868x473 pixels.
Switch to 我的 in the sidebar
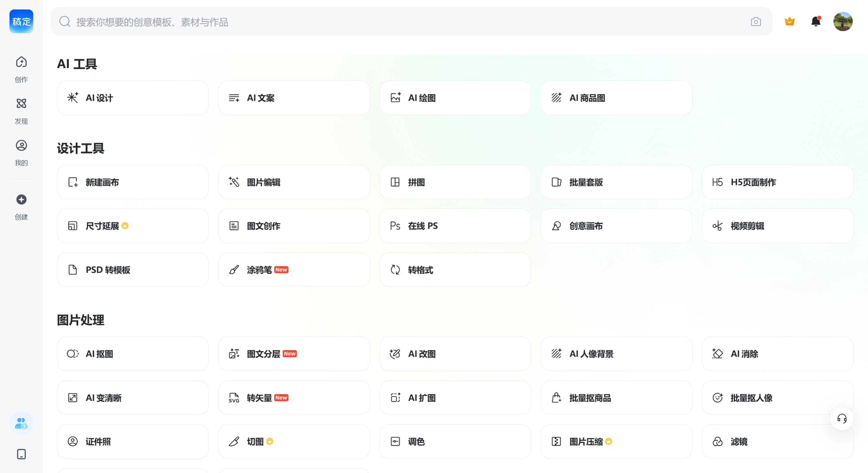[x=21, y=152]
